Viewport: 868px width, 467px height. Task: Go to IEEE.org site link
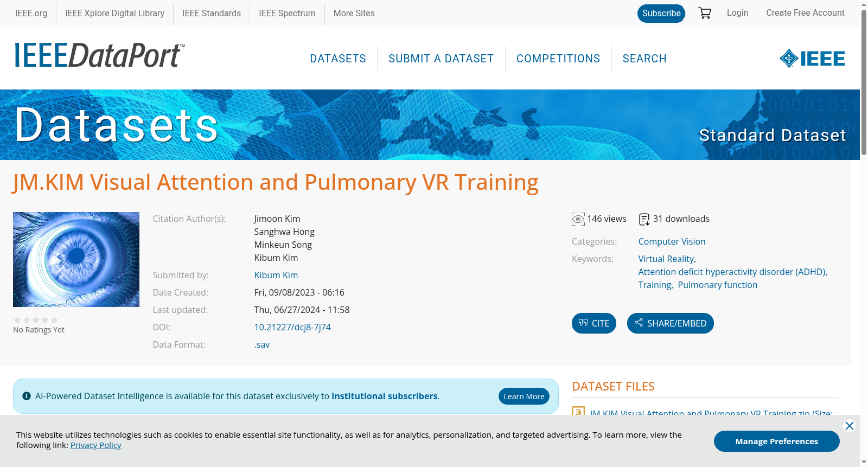31,13
